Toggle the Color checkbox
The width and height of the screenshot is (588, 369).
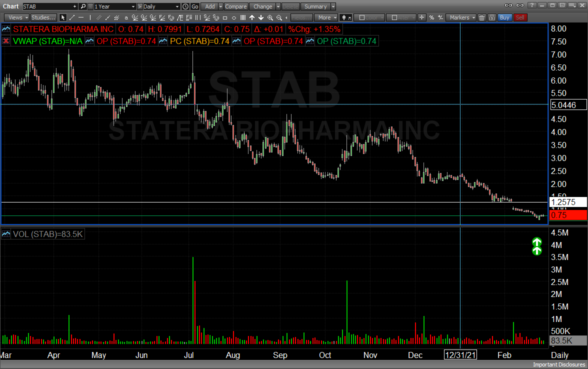tap(361, 17)
